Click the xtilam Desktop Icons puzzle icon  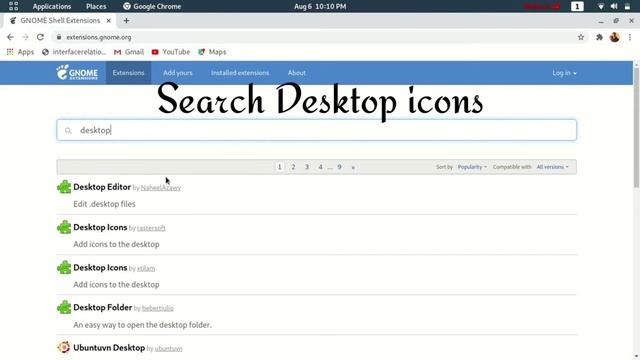coord(64,268)
